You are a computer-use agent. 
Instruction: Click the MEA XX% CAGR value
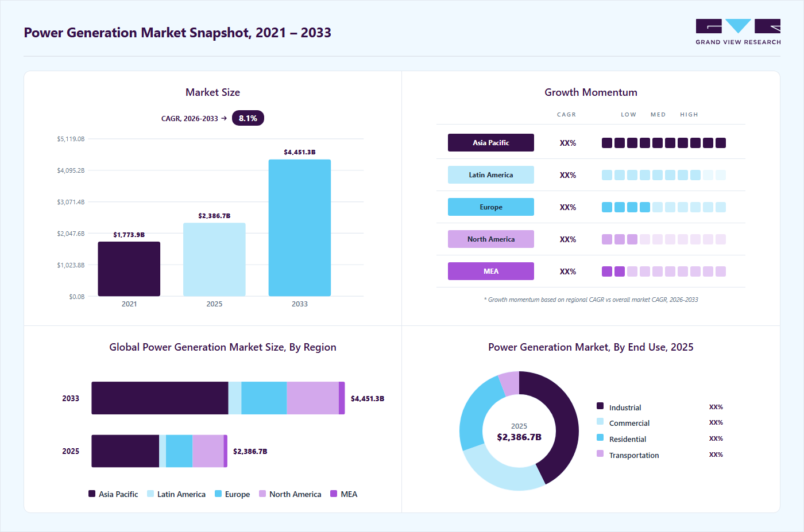(568, 271)
